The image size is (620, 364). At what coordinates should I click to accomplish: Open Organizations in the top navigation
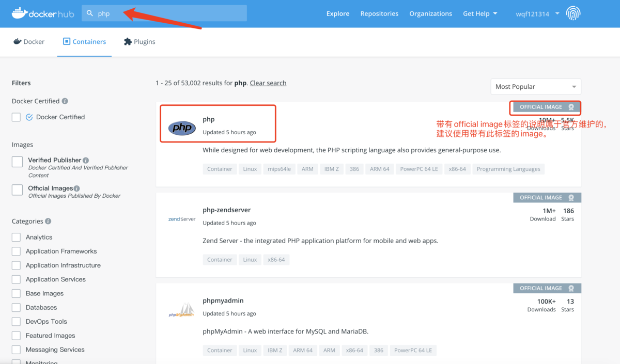point(430,14)
